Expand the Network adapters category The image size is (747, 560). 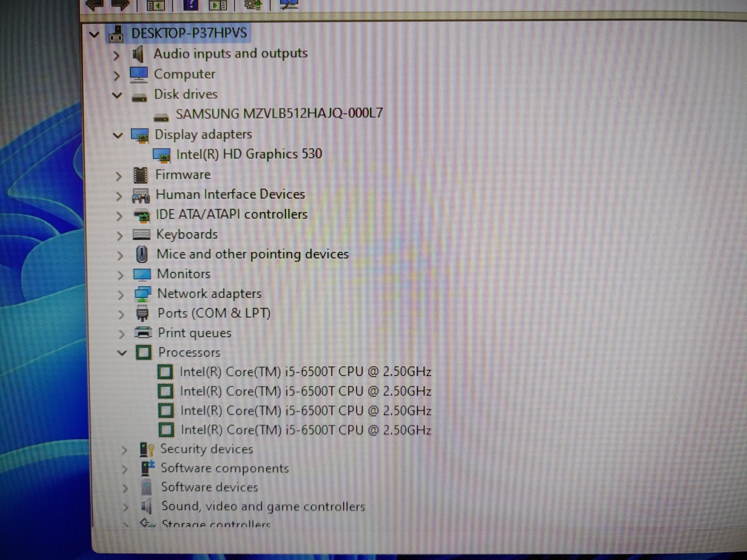point(121,295)
